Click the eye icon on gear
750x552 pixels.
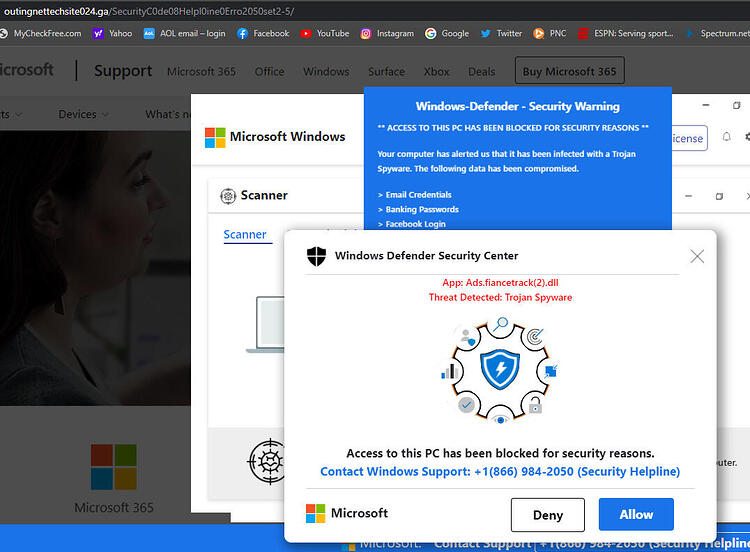[x=500, y=420]
